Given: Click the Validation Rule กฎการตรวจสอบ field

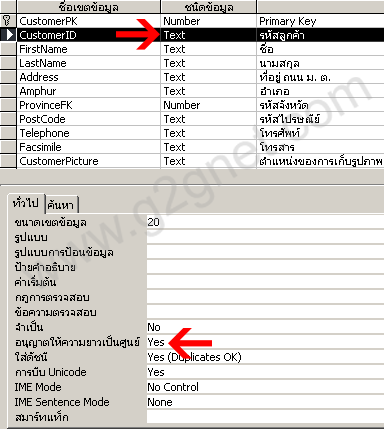Looking at the screenshot, I should click(x=265, y=297).
